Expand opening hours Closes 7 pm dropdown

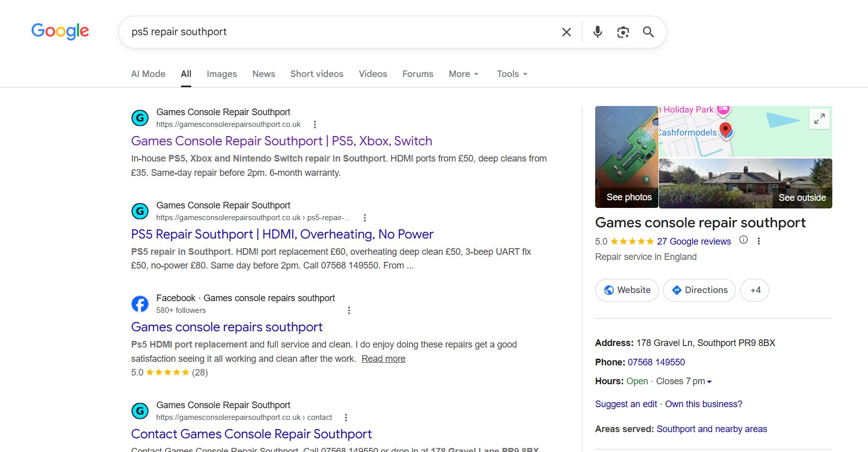pyautogui.click(x=684, y=381)
